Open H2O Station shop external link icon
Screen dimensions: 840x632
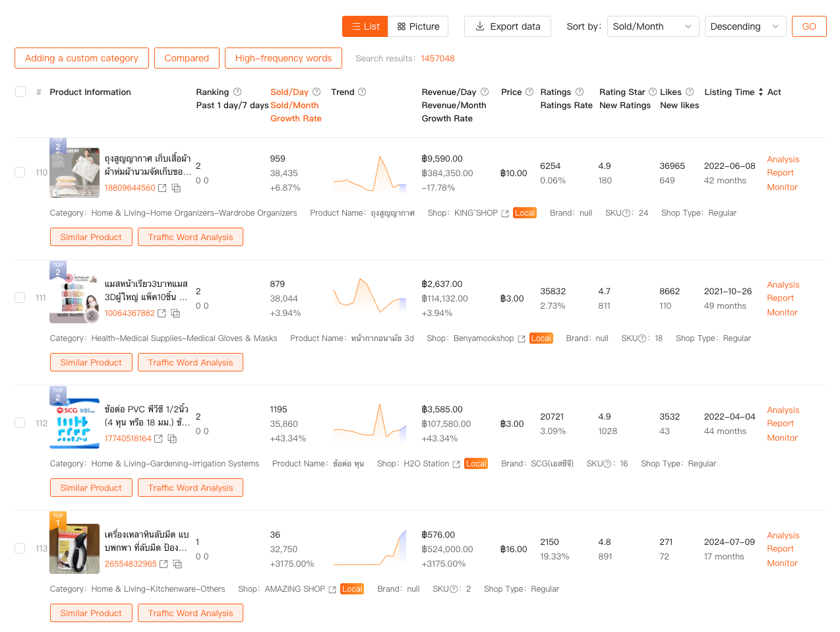[456, 464]
